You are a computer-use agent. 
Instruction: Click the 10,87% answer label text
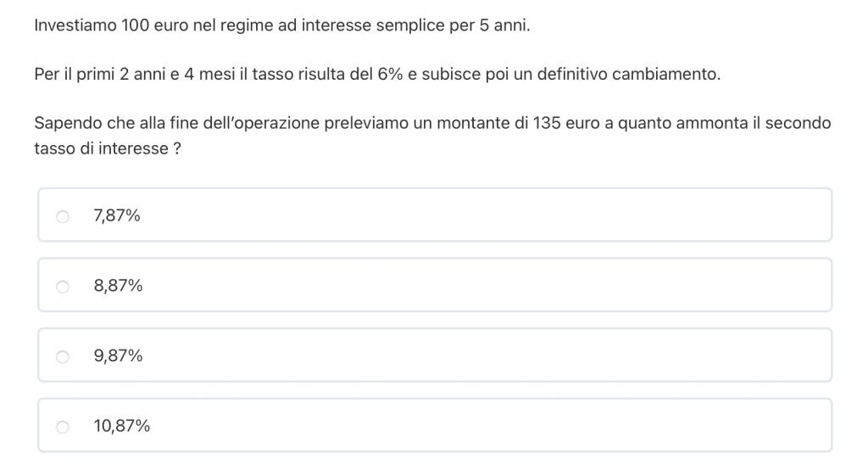click(x=122, y=427)
